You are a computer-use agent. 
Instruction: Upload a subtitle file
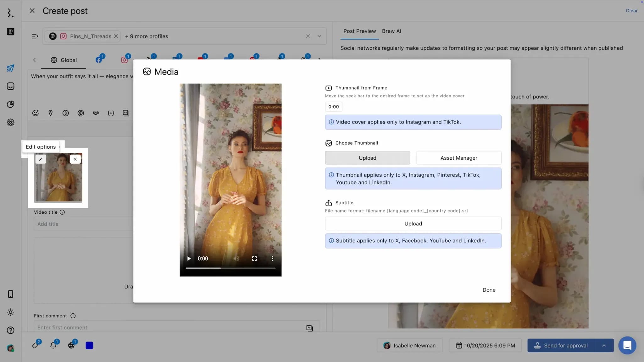pyautogui.click(x=413, y=223)
